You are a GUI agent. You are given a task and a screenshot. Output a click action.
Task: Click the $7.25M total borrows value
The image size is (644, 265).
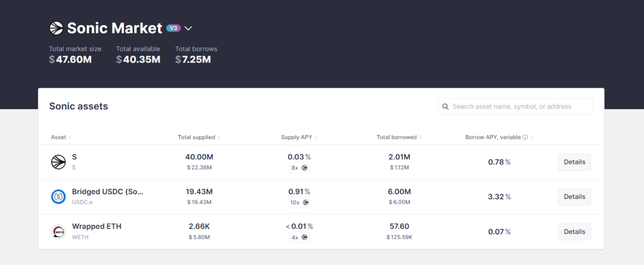pyautogui.click(x=193, y=60)
